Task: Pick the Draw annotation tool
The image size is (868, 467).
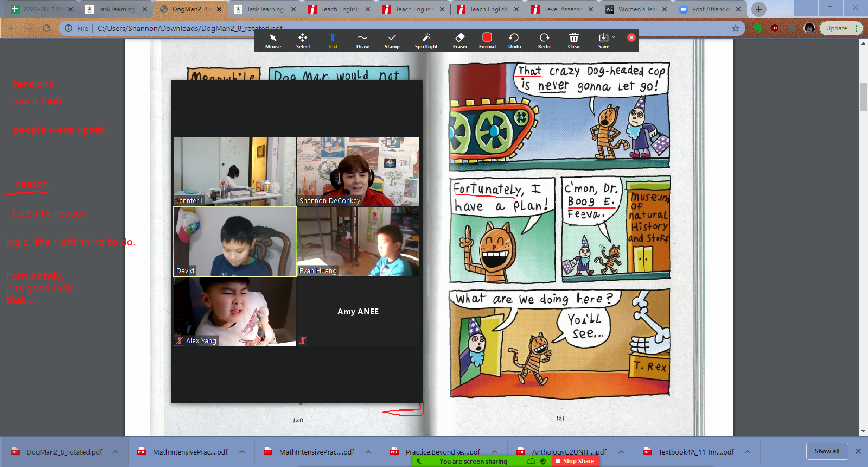Action: 362,41
